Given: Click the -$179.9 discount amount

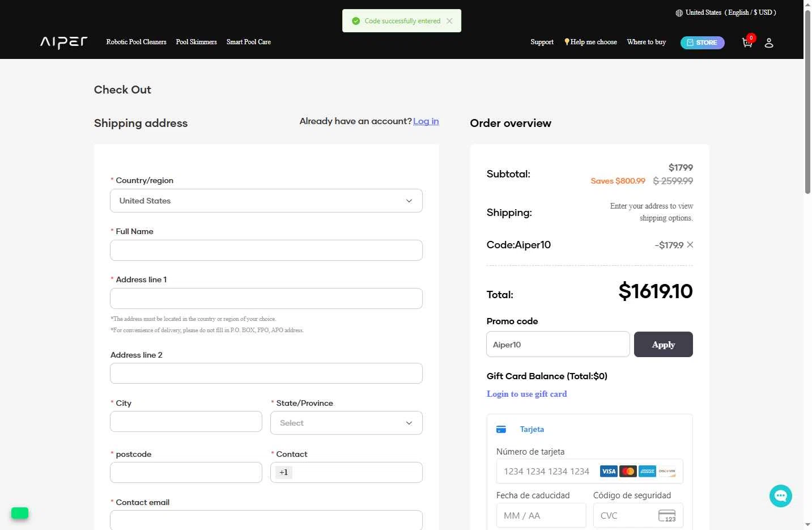Looking at the screenshot, I should (669, 245).
